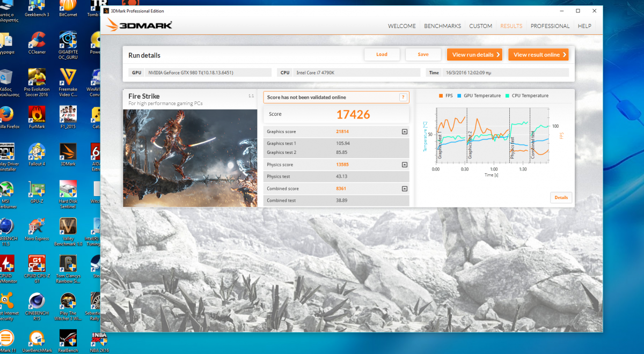
Task: Collapse the Physics score section
Action: pos(404,165)
